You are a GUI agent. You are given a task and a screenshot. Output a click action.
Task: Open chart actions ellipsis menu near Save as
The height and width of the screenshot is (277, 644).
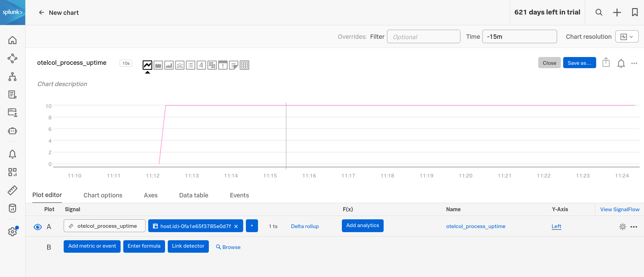pos(634,63)
